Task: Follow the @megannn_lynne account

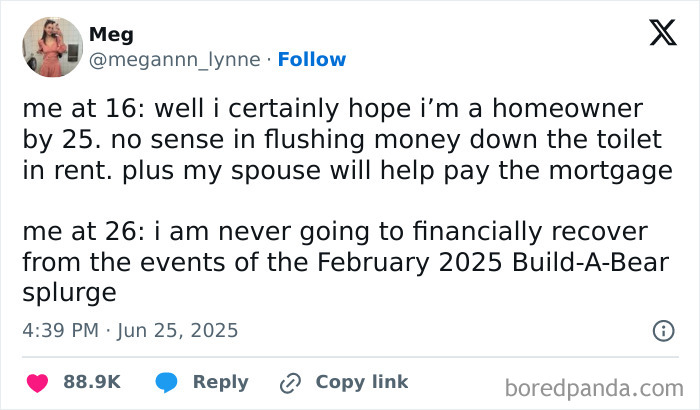Action: 312,59
